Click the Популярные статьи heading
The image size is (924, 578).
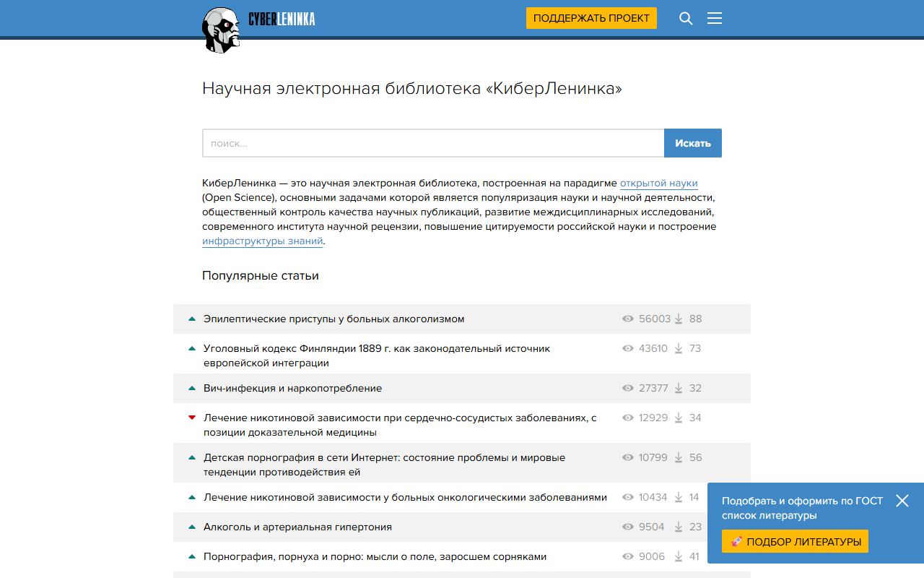point(261,275)
